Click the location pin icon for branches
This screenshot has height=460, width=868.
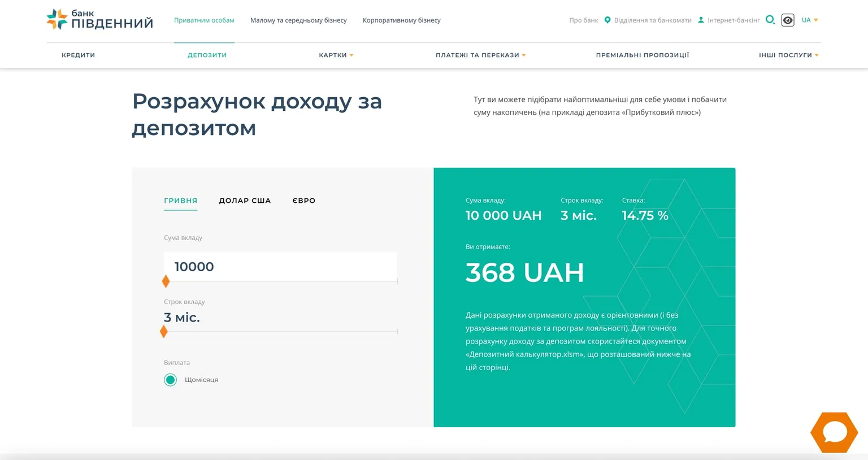(x=607, y=20)
